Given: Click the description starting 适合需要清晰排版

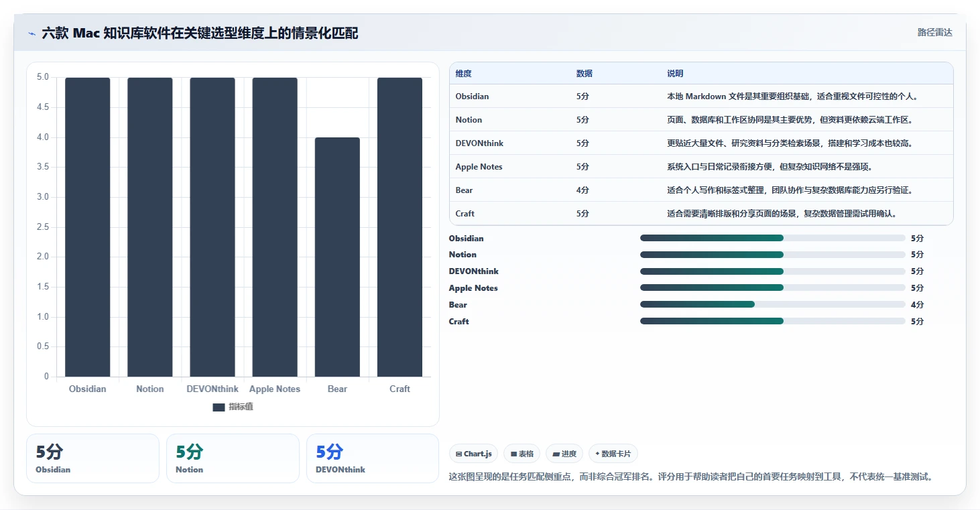Looking at the screenshot, I should [782, 214].
